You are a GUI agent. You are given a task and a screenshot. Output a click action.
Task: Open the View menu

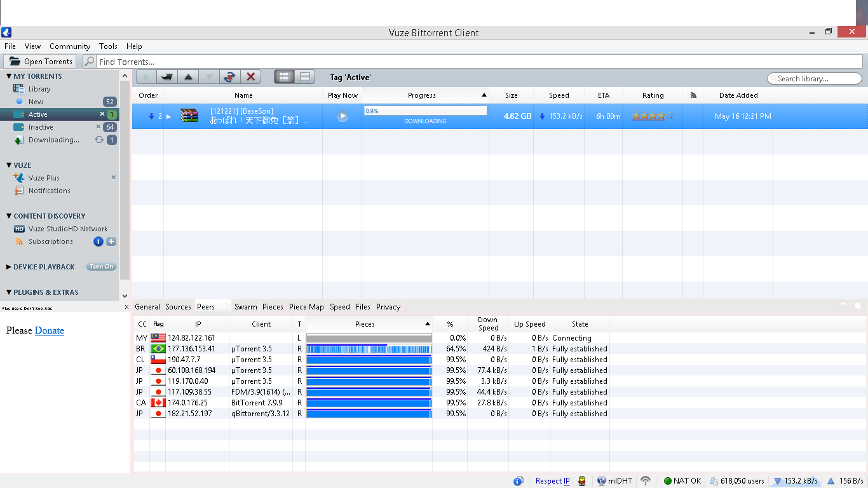pyautogui.click(x=33, y=46)
